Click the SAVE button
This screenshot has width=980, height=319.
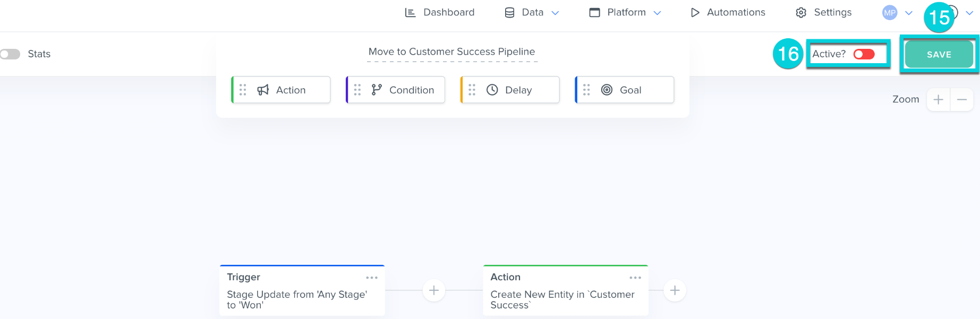click(x=939, y=55)
